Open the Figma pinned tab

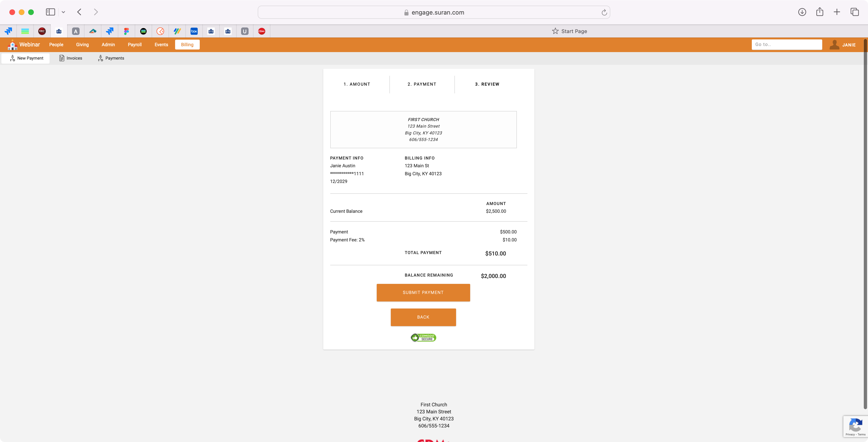click(126, 31)
